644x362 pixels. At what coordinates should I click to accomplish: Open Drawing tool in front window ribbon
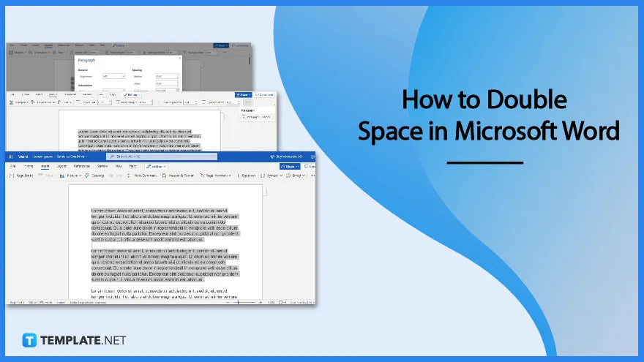click(94, 176)
